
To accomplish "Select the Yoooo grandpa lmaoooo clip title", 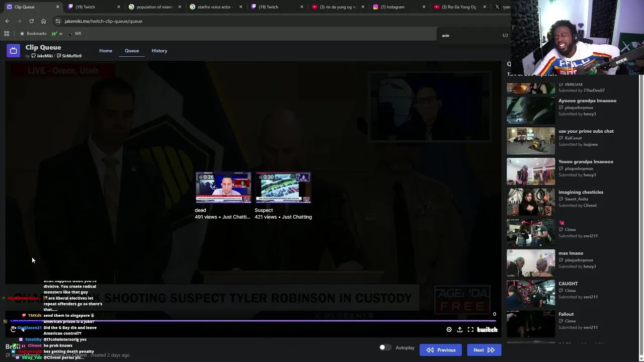I will [x=586, y=162].
